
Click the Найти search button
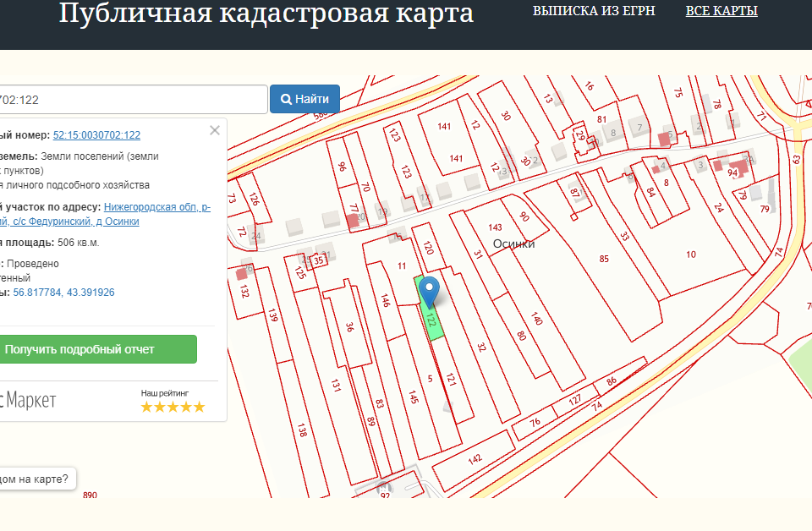(x=304, y=99)
